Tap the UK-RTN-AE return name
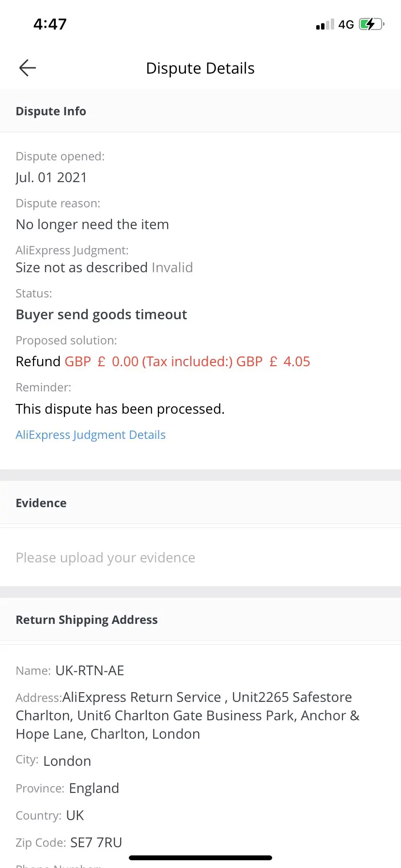This screenshot has height=868, width=401. click(x=90, y=670)
